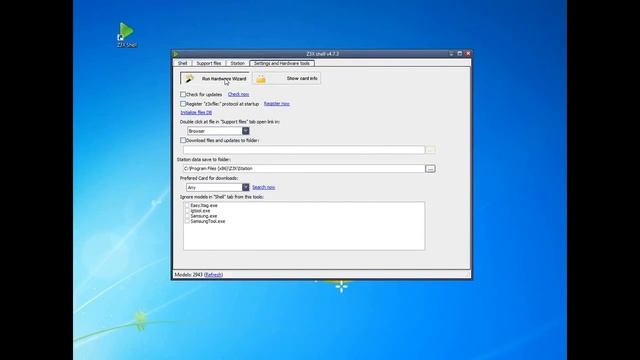Enable Download files and updates to folder

point(183,140)
